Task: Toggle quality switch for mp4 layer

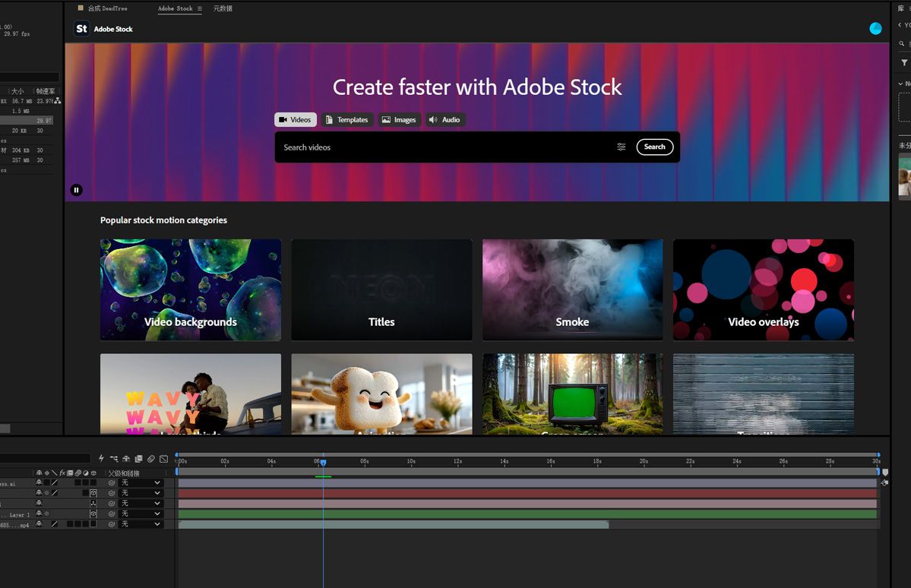Action: (55, 524)
